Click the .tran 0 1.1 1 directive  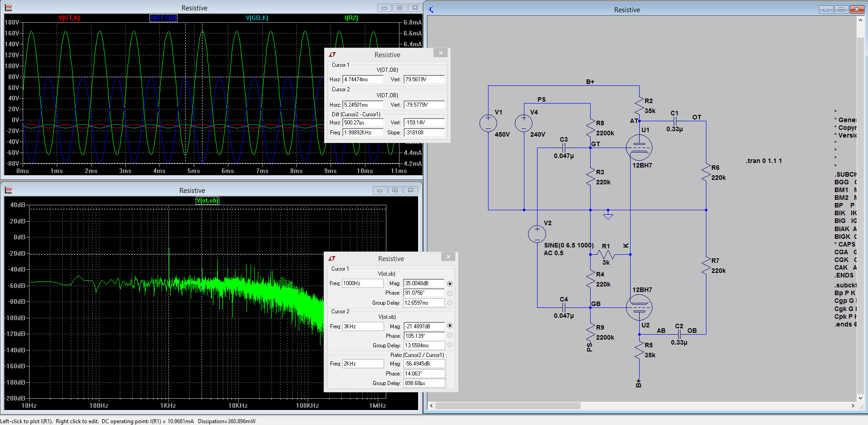pyautogui.click(x=764, y=161)
